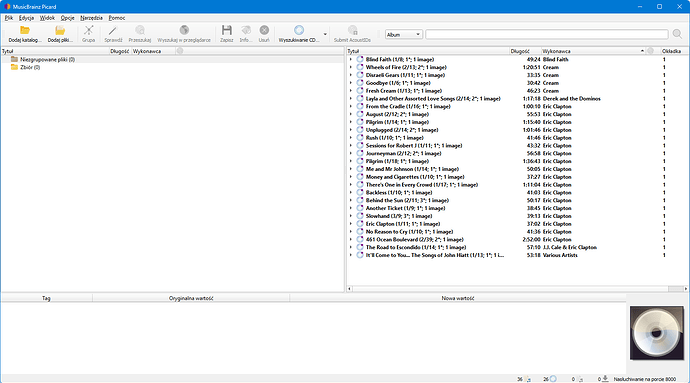Click the search magnifier icon

click(x=677, y=34)
